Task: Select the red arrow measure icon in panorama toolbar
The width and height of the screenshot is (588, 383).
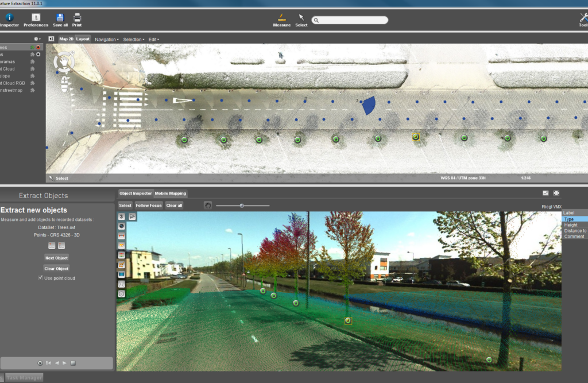Action: (122, 236)
